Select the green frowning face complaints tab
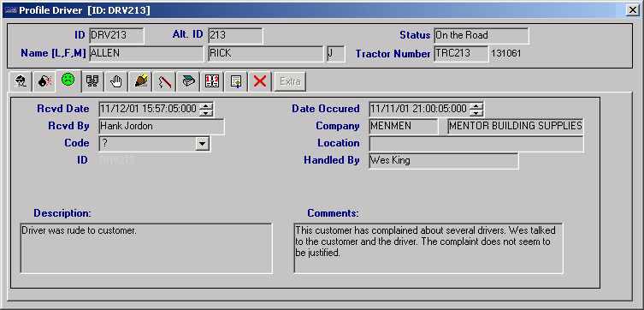Viewport: 644px width, 310px height. click(x=68, y=80)
